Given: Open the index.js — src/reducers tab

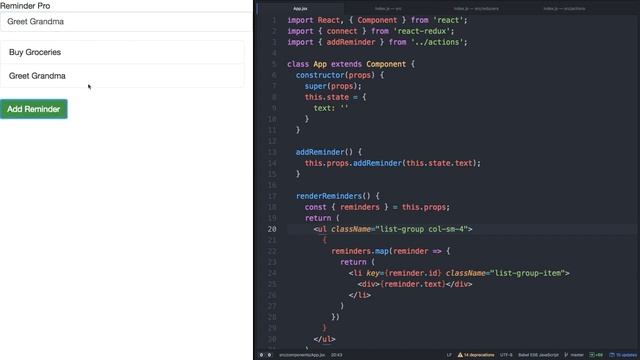Looking at the screenshot, I should coord(476,8).
